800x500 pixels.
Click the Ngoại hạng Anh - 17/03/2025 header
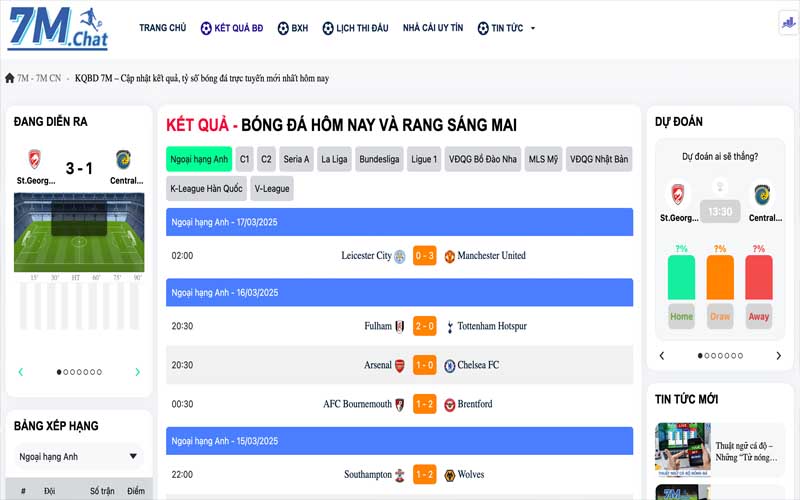(399, 222)
